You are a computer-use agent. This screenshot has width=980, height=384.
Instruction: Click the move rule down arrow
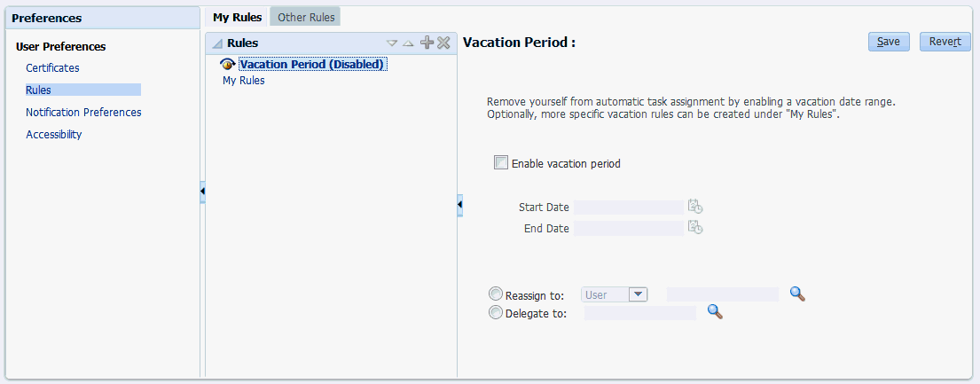click(x=393, y=43)
